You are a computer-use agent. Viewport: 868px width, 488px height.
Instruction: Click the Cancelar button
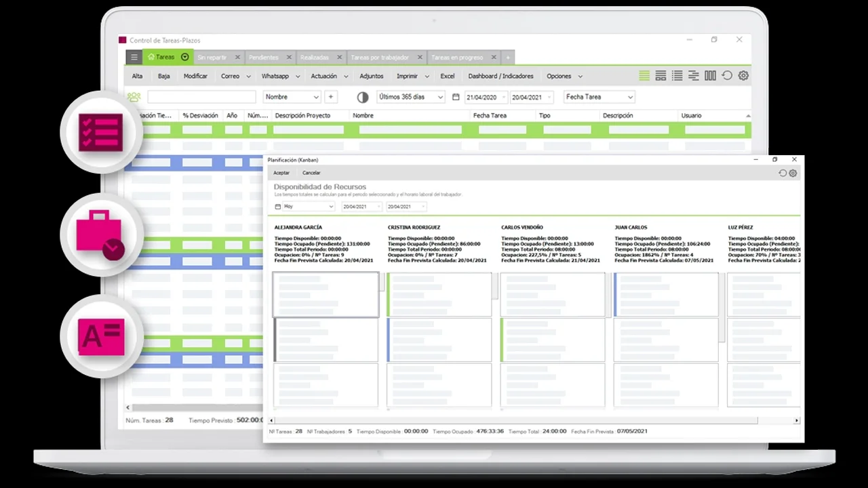click(x=311, y=173)
